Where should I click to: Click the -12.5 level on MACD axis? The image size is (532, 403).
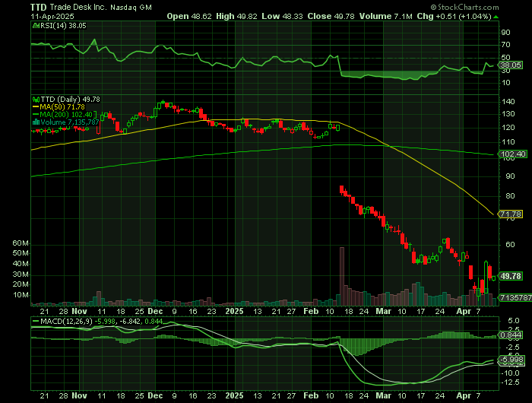coord(510,382)
